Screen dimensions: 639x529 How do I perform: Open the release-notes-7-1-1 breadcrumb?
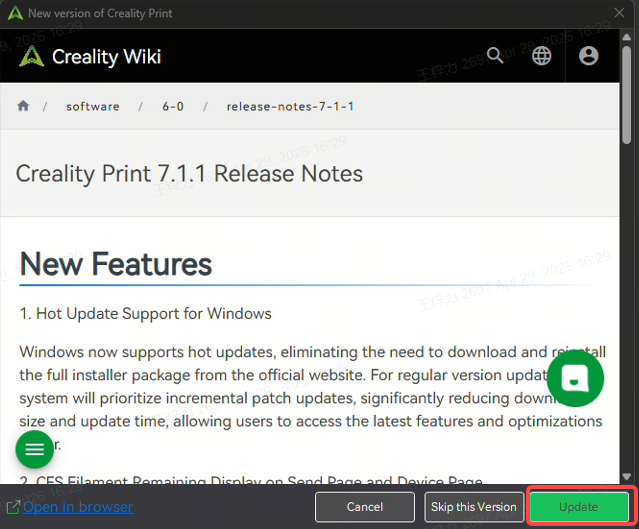290,106
